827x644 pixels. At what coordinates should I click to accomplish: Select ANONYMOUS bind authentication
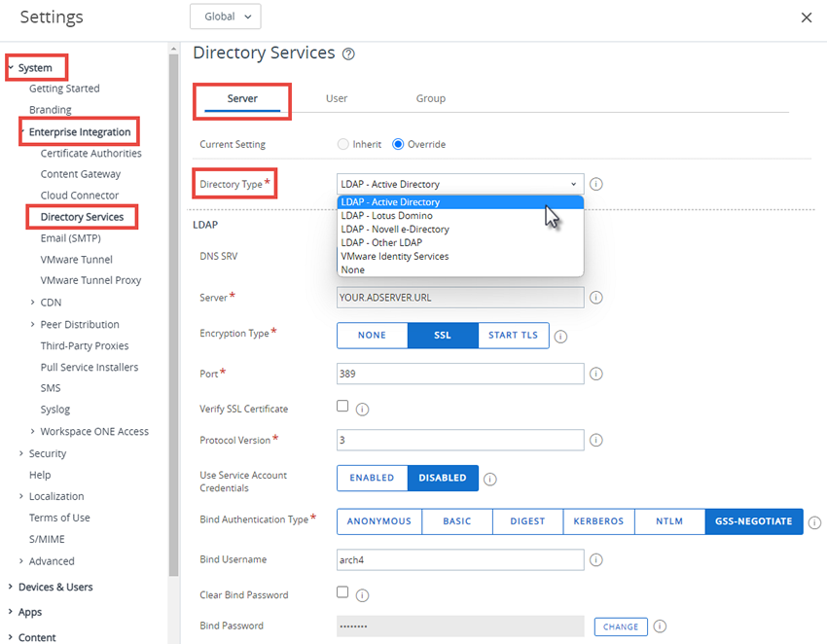click(x=379, y=521)
